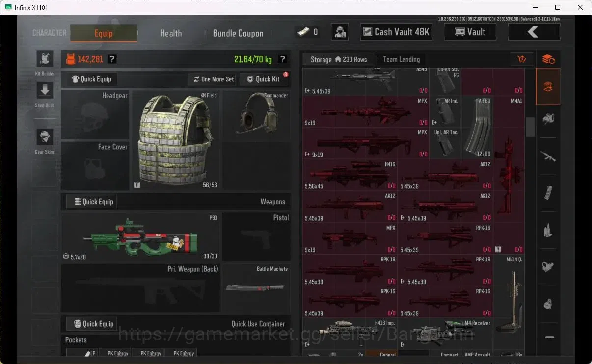Go back using the top-right arrow

(534, 32)
